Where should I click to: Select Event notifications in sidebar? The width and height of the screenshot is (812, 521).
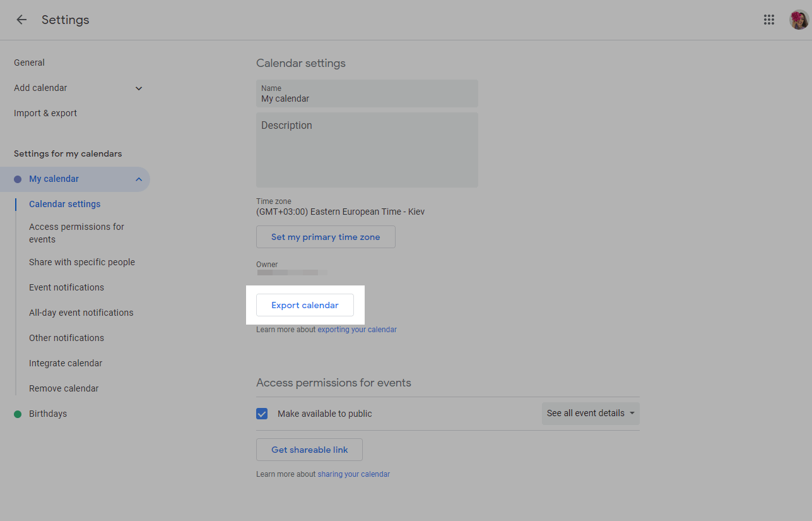(x=66, y=287)
